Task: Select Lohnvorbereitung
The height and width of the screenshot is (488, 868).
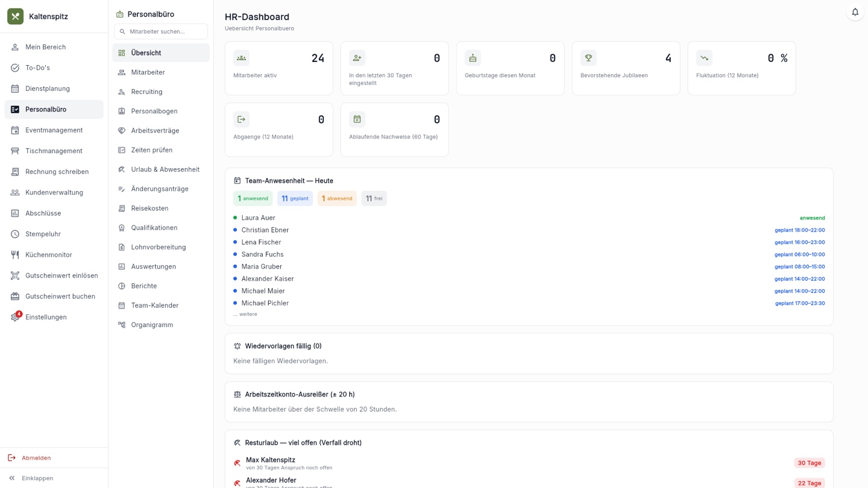Action: 161,247
